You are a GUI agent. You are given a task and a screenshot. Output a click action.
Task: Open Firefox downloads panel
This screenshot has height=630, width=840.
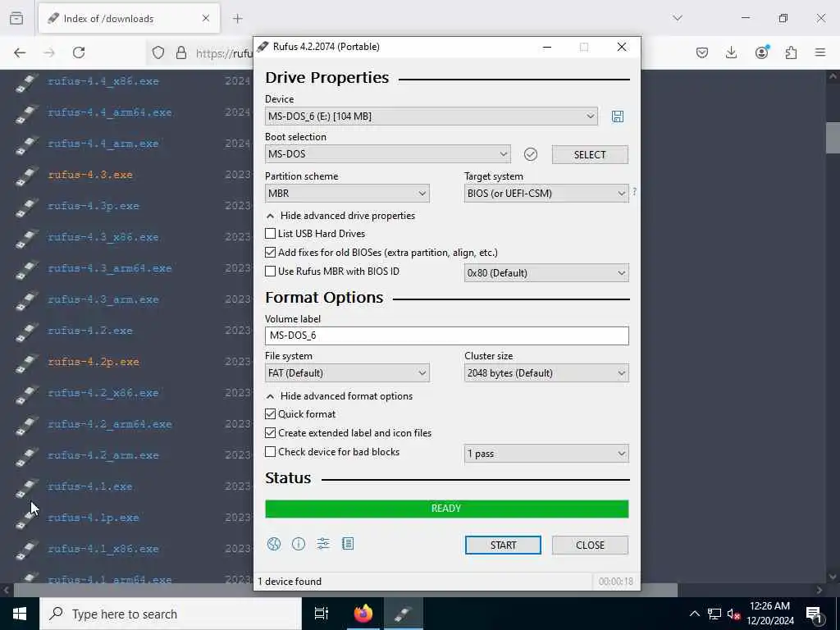click(731, 52)
